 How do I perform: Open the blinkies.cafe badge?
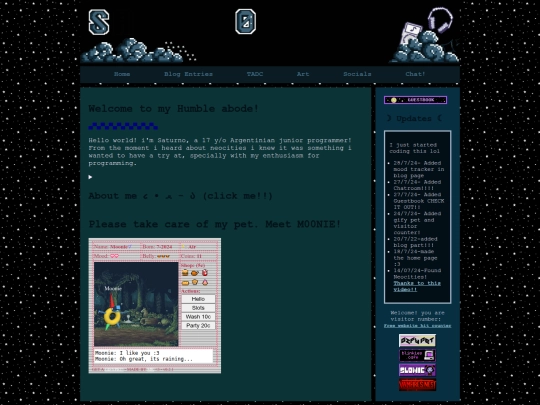pyautogui.click(x=417, y=355)
